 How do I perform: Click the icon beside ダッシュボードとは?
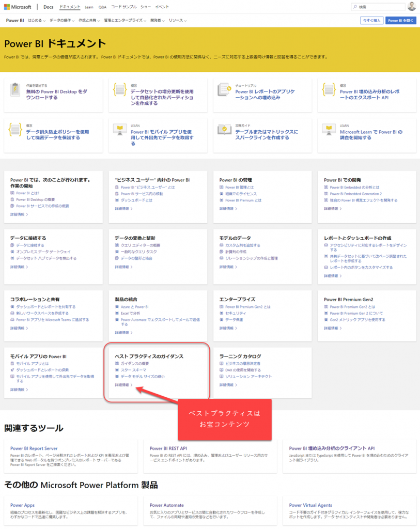pyautogui.click(x=117, y=200)
